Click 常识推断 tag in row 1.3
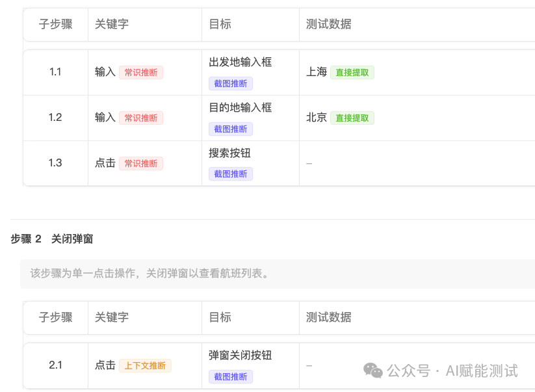 141,164
